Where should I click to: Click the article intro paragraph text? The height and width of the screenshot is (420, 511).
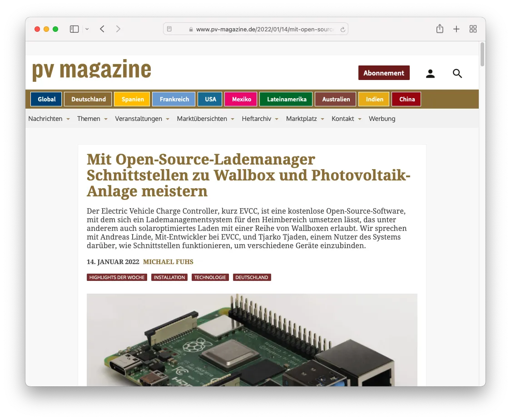click(247, 228)
